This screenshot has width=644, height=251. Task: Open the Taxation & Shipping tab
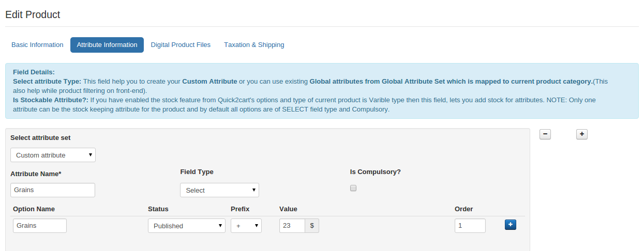pos(254,45)
